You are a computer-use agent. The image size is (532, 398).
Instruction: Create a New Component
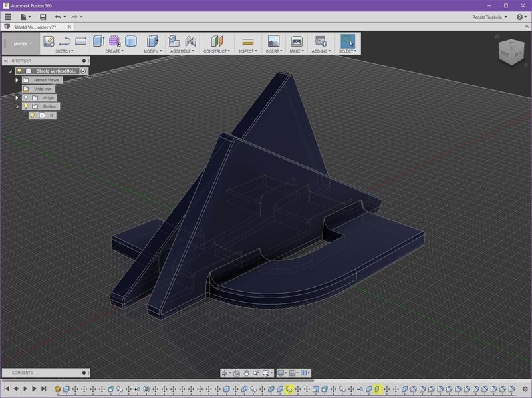click(174, 41)
